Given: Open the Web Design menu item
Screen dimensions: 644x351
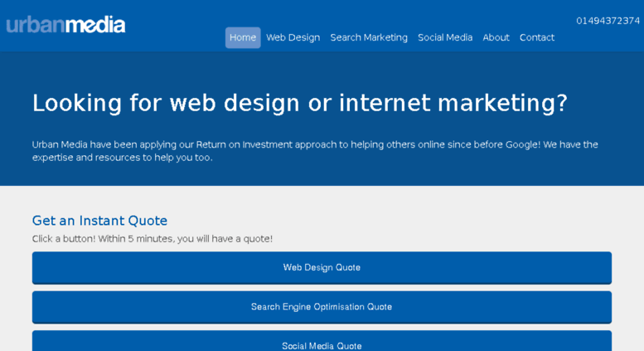Looking at the screenshot, I should point(293,37).
